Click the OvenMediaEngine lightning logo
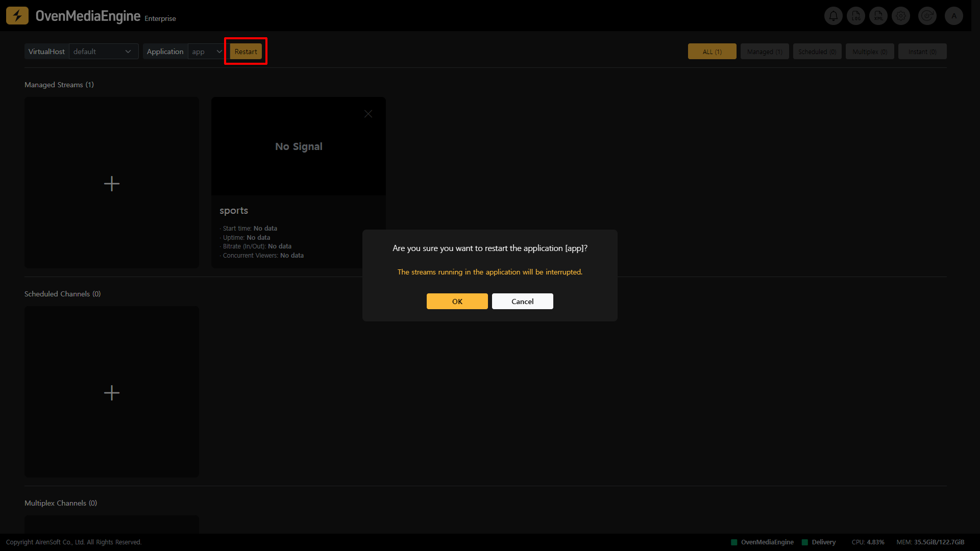This screenshot has width=980, height=551. (x=17, y=16)
